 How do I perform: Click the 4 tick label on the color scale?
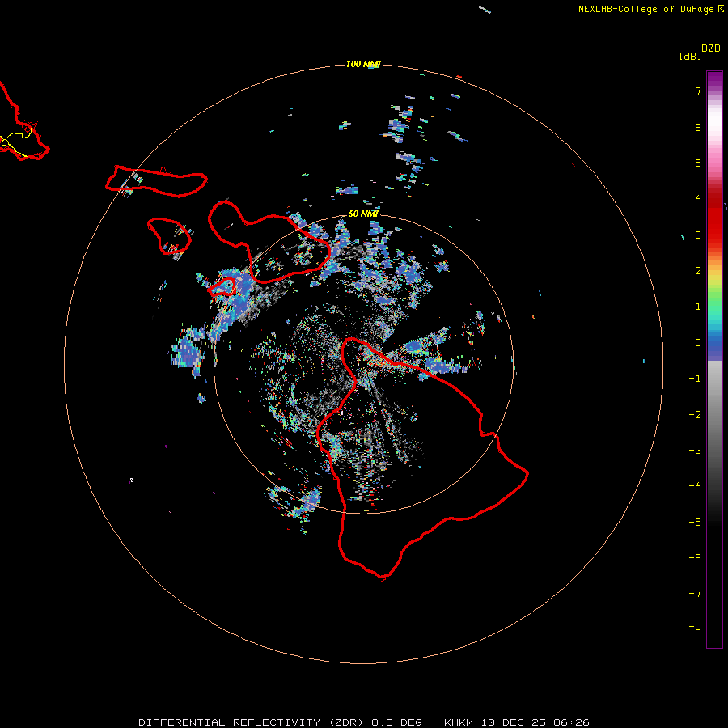(x=698, y=199)
